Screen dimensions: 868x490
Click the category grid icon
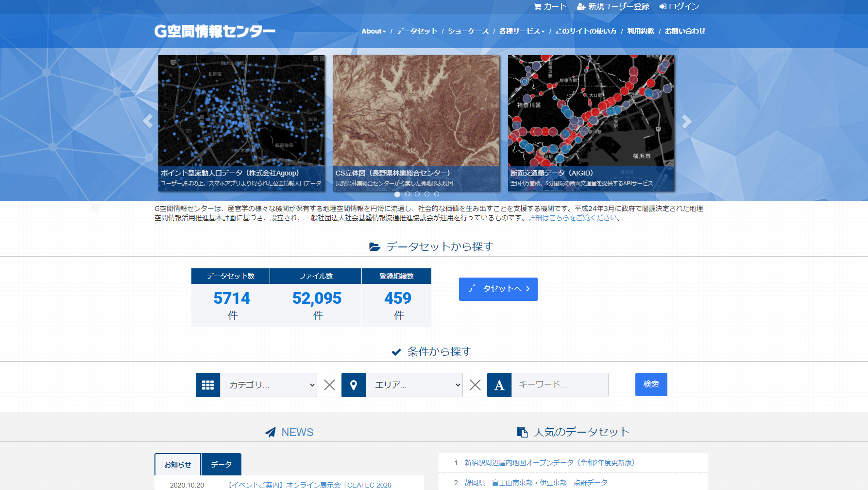208,385
